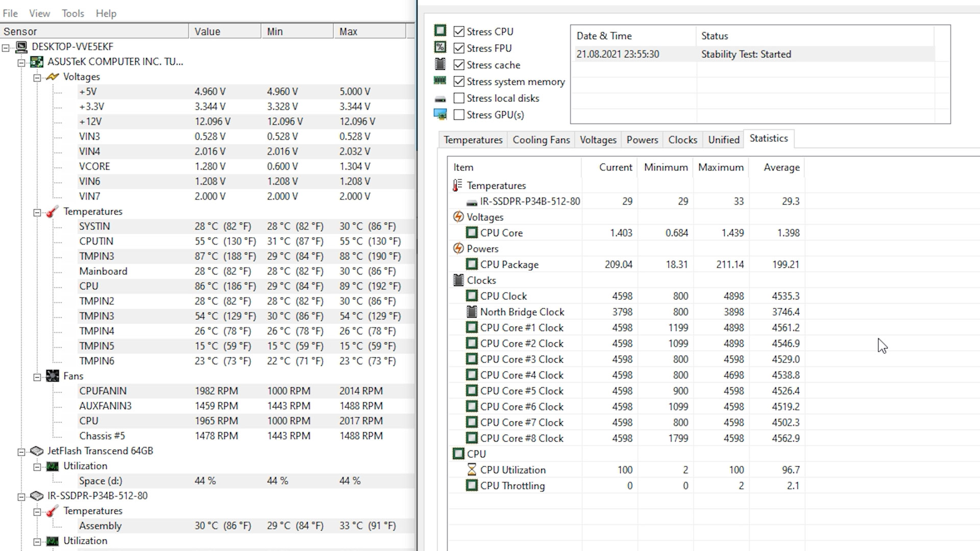Open the File menu

(x=10, y=13)
